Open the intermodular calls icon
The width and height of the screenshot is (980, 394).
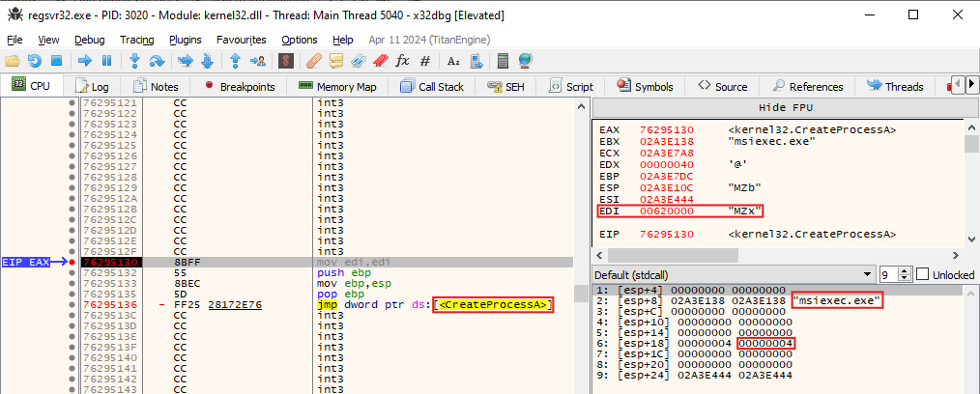pyautogui.click(x=476, y=61)
